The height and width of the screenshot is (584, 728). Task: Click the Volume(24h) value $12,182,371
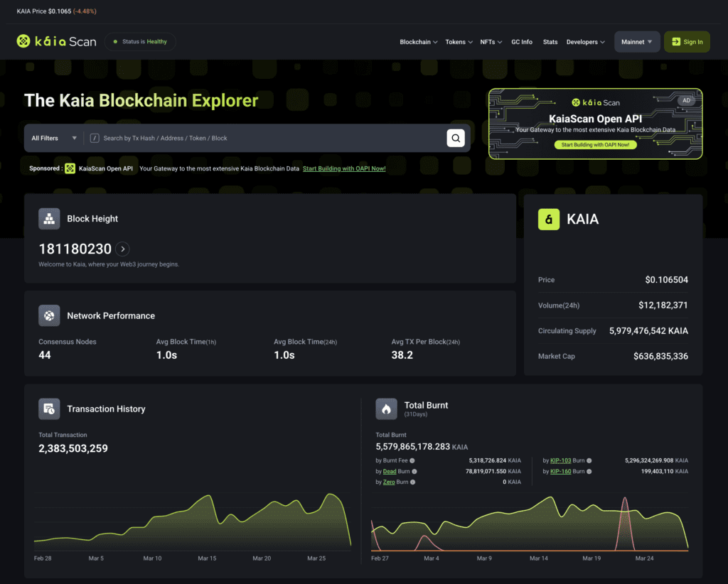[663, 305]
